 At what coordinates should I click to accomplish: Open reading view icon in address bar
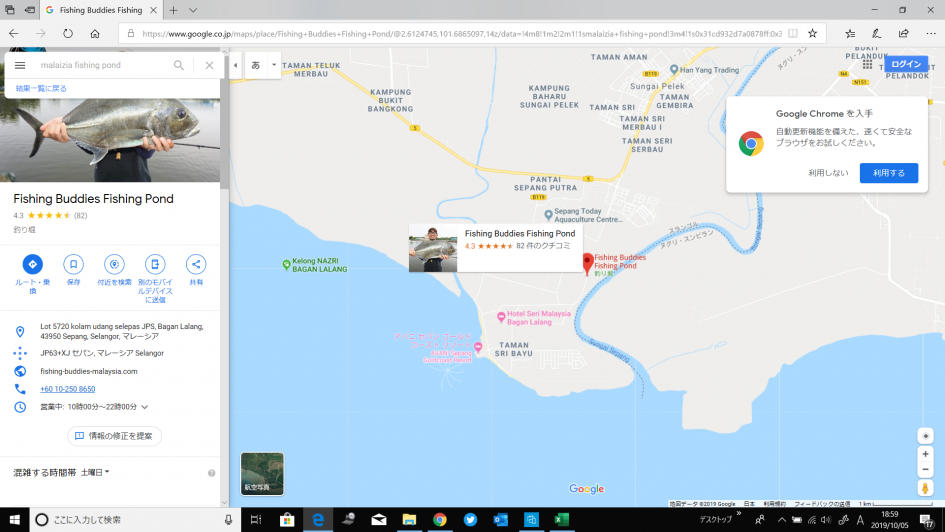click(x=793, y=34)
